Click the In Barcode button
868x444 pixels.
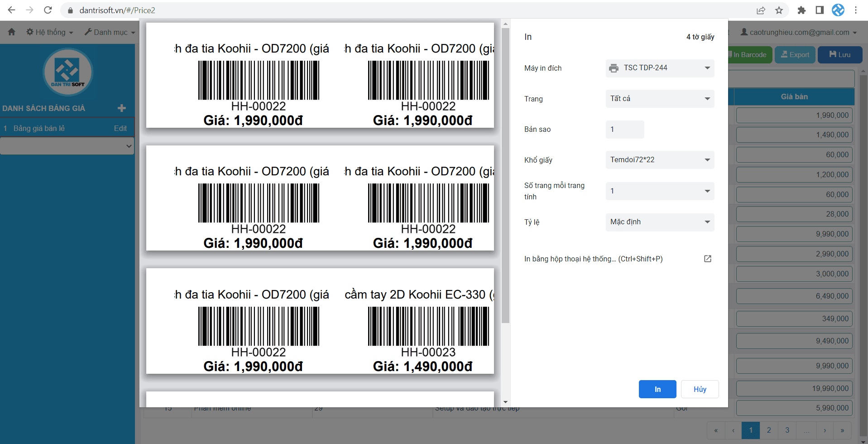coord(750,55)
